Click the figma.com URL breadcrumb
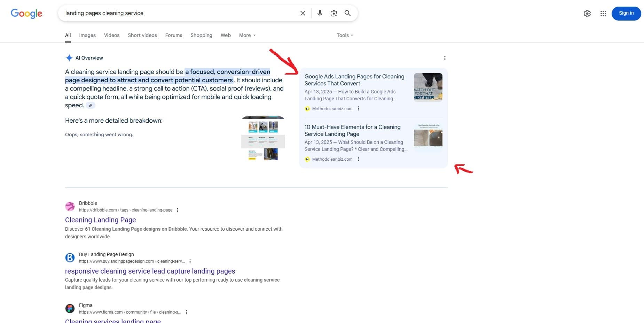644x323 pixels. click(x=130, y=312)
